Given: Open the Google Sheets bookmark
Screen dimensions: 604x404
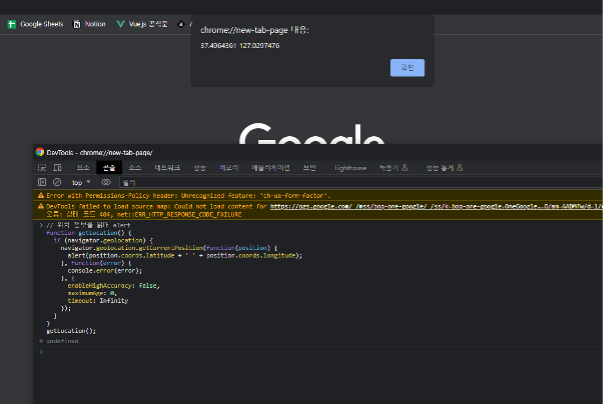Looking at the screenshot, I should [35, 24].
